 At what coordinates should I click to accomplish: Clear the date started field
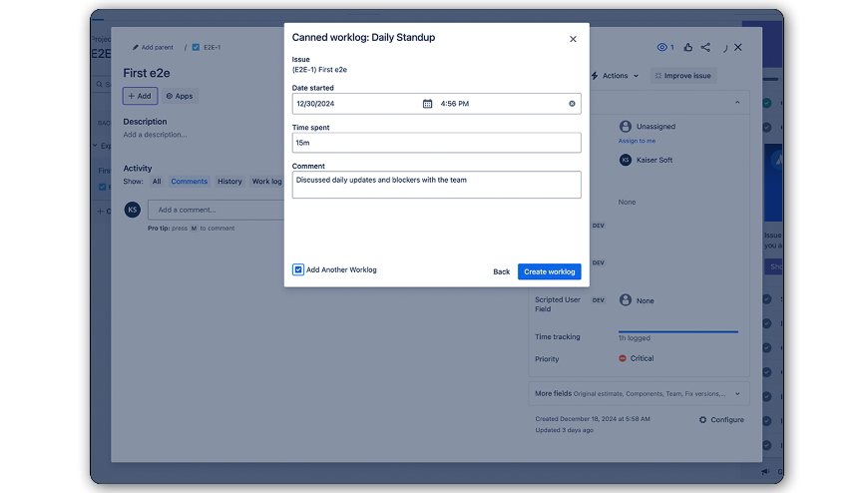click(572, 104)
